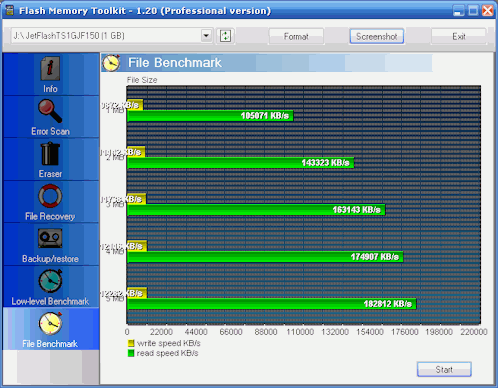Select the File Benchmark clock icon

50,323
